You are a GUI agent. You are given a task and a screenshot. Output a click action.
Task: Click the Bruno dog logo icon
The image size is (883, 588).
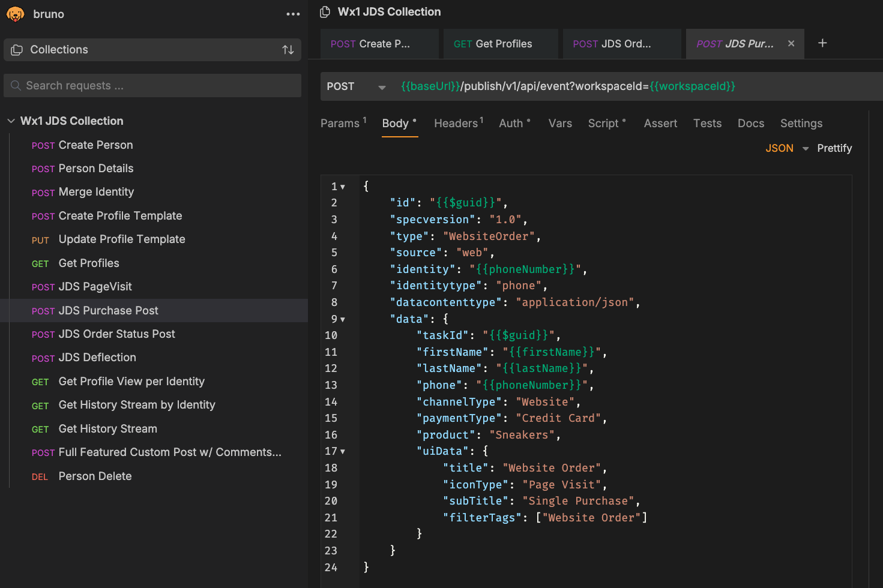pyautogui.click(x=16, y=14)
